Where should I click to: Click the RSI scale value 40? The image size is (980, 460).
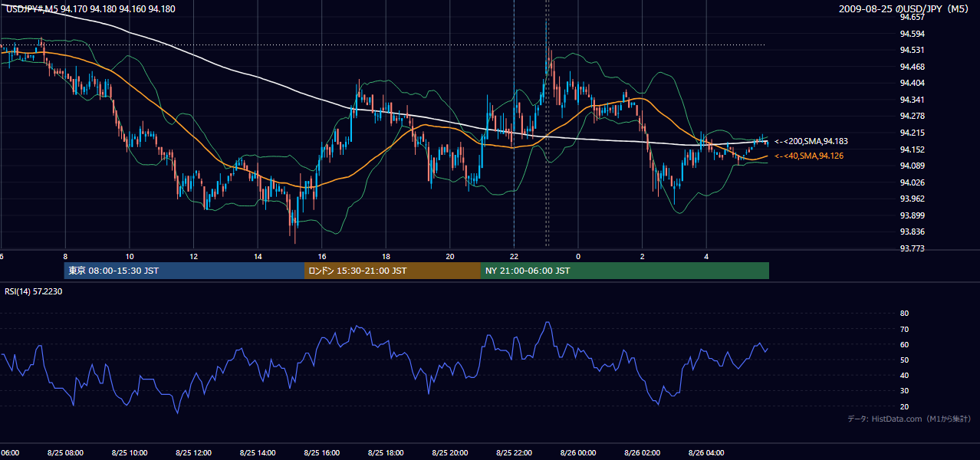click(x=904, y=376)
